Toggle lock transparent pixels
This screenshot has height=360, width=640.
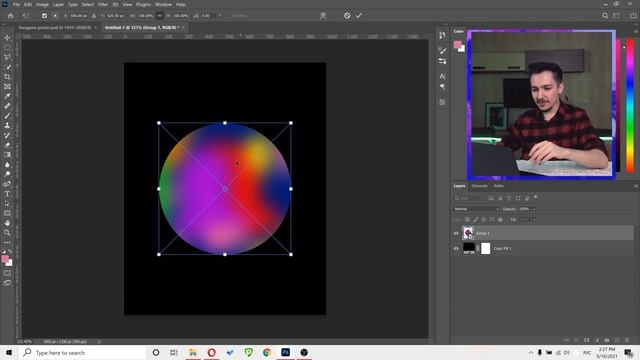click(x=467, y=220)
